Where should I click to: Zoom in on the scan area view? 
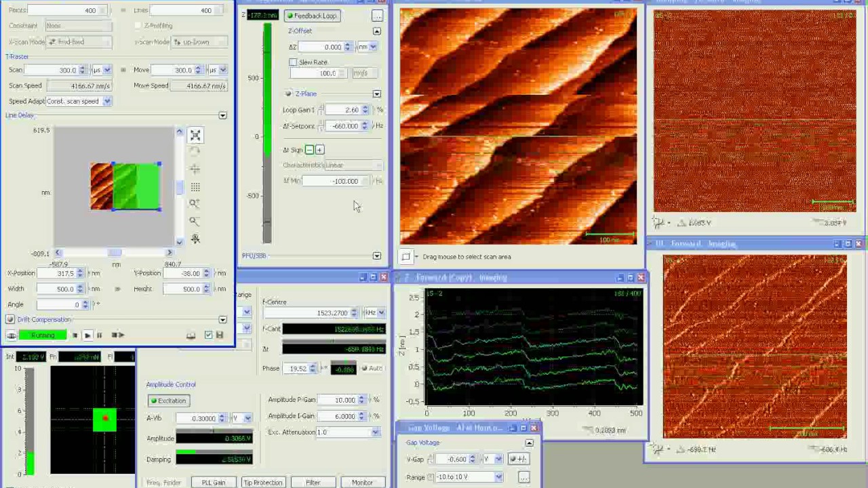point(195,204)
